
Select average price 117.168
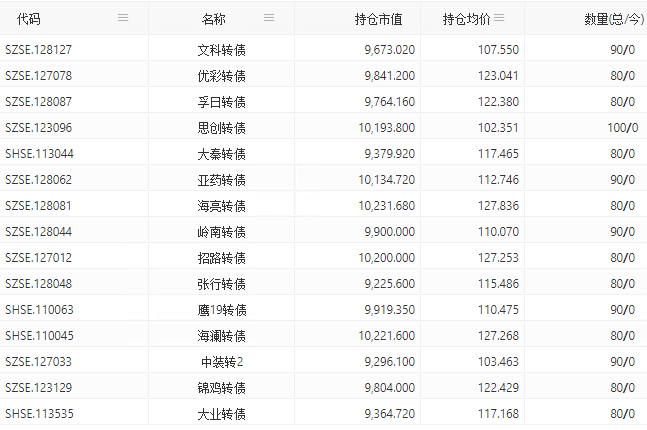pyautogui.click(x=498, y=413)
